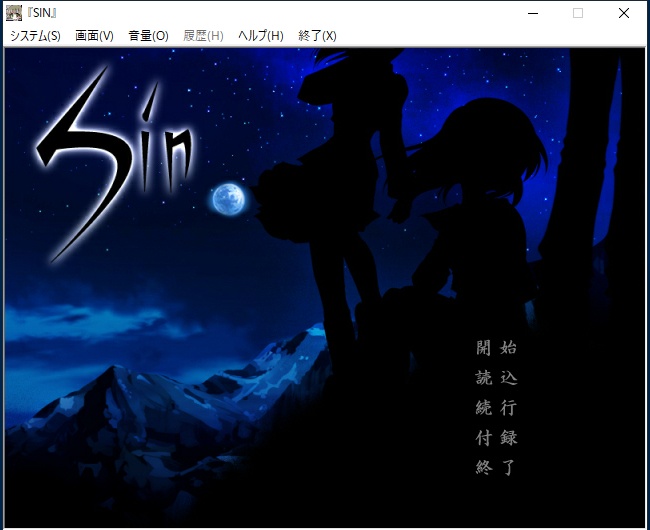Image resolution: width=650 pixels, height=530 pixels.
Task: Minimize the SIN window
Action: point(533,13)
